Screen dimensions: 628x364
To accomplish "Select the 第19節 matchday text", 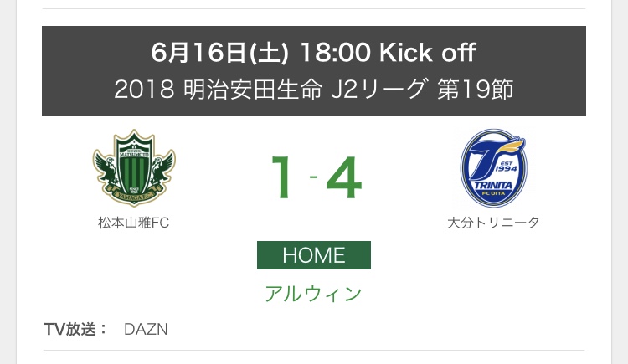I will (x=476, y=89).
